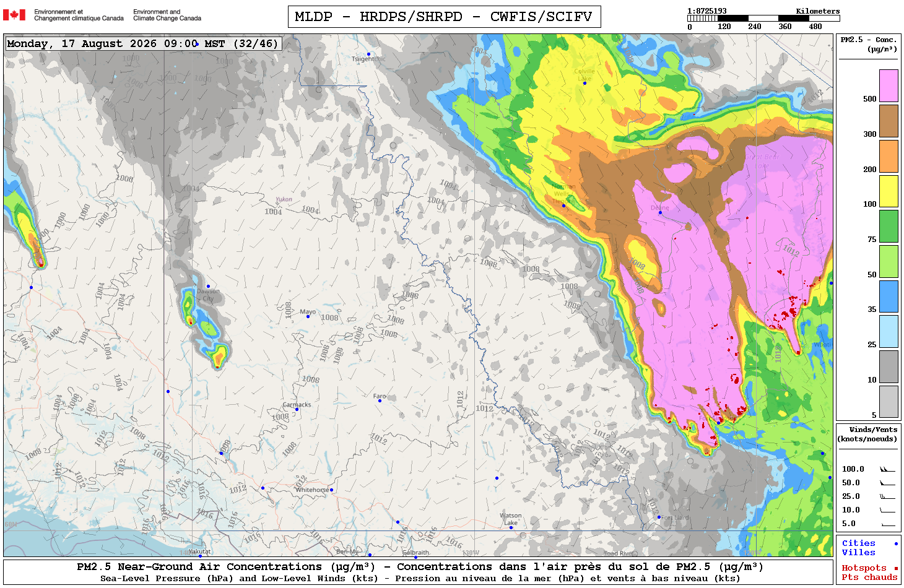This screenshot has width=904, height=588.
Task: Click the Monday, 17 August 2026 timestamp
Action: [x=142, y=43]
